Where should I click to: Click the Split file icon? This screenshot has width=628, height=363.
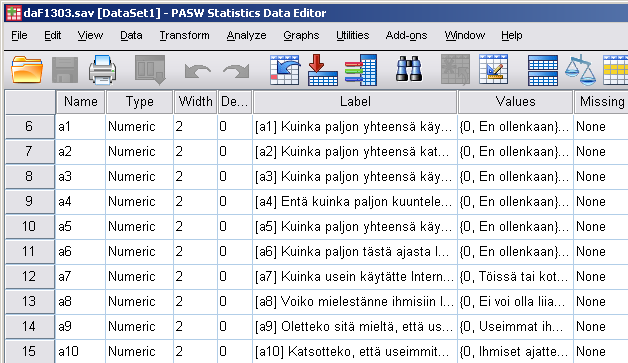click(543, 70)
